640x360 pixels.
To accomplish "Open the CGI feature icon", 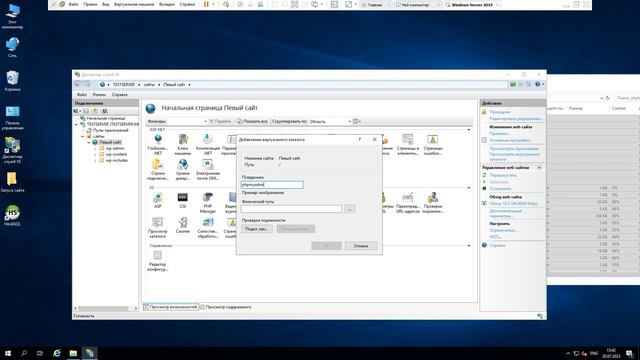I will [182, 200].
